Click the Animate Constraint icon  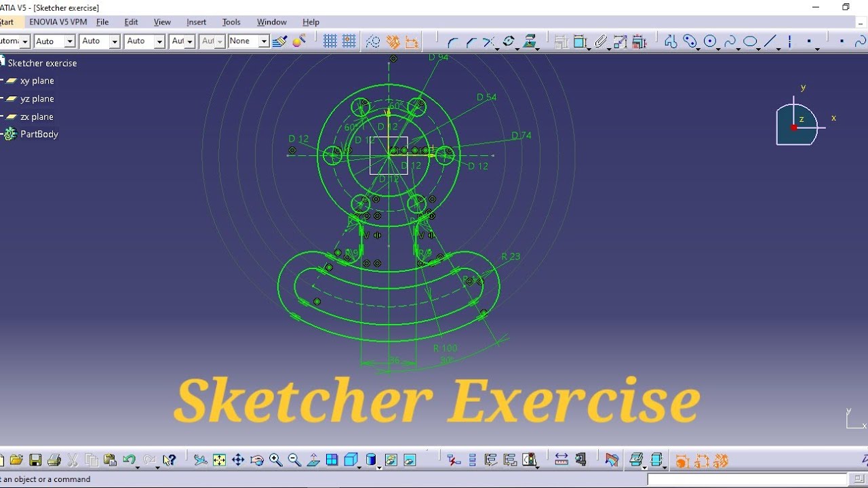(620, 42)
